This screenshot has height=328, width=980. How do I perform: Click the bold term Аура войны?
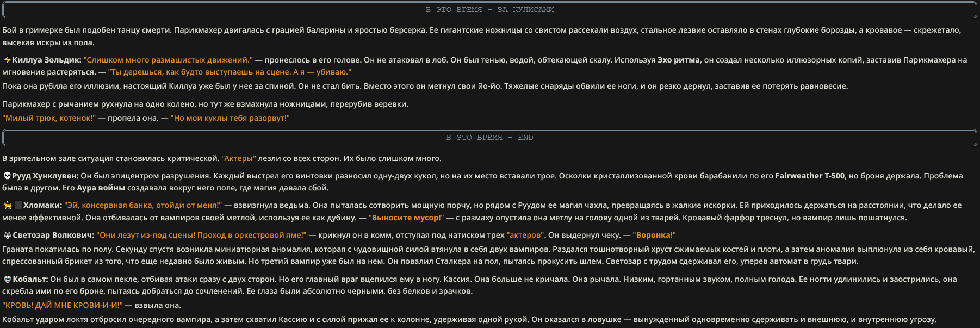(x=101, y=188)
